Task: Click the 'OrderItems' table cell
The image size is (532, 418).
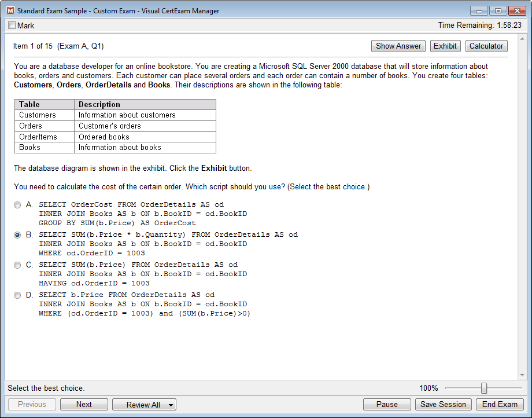Action: (45, 137)
